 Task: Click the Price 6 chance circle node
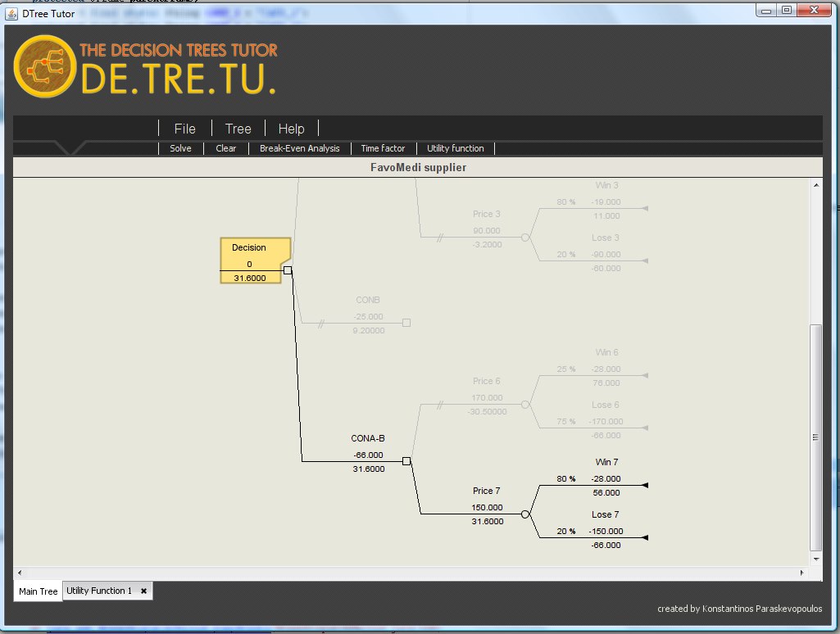[525, 404]
